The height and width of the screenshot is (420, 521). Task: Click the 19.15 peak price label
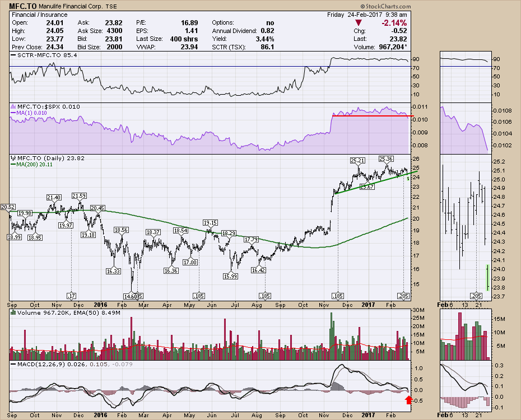coord(210,222)
